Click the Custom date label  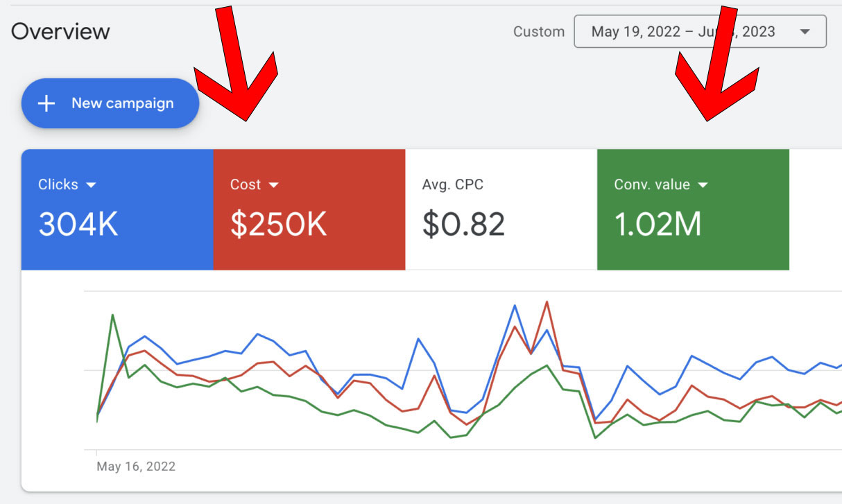point(538,32)
